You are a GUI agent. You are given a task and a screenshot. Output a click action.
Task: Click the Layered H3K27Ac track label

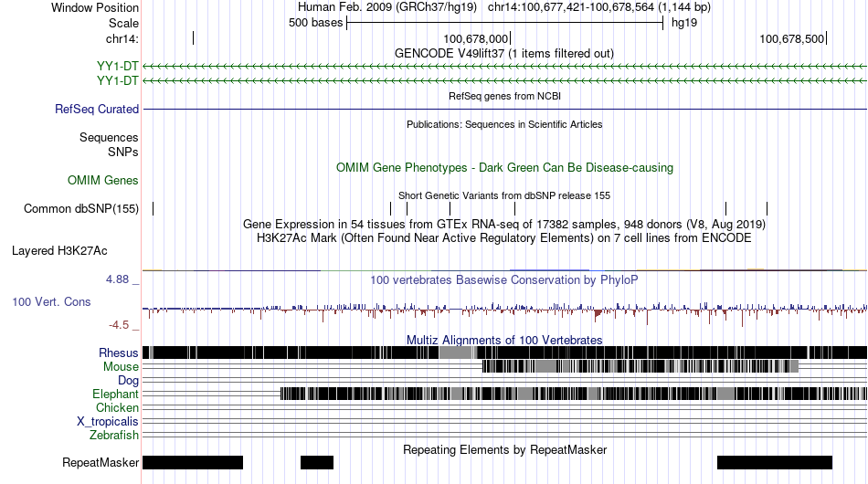59,250
